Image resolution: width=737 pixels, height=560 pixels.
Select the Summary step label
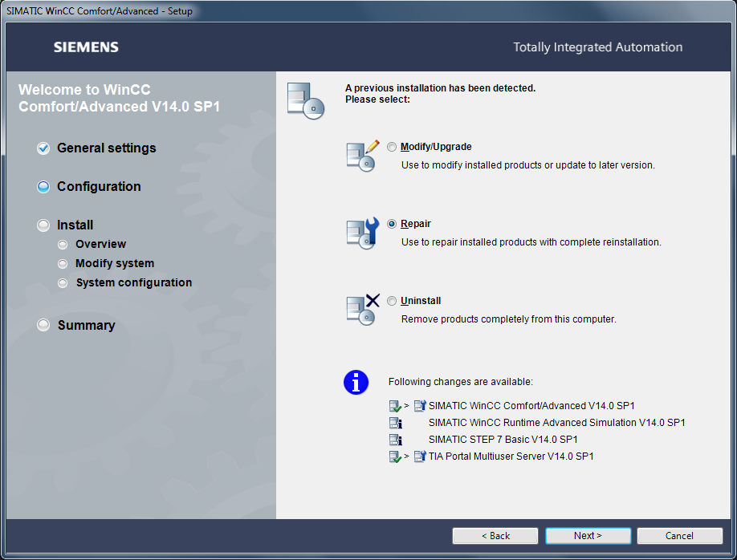[x=87, y=325]
